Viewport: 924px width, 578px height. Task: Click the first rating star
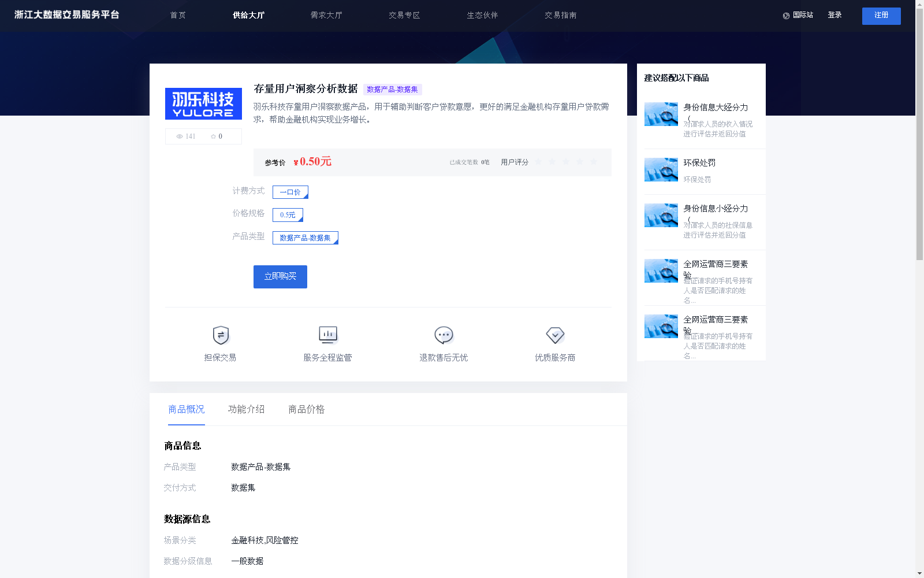(538, 162)
